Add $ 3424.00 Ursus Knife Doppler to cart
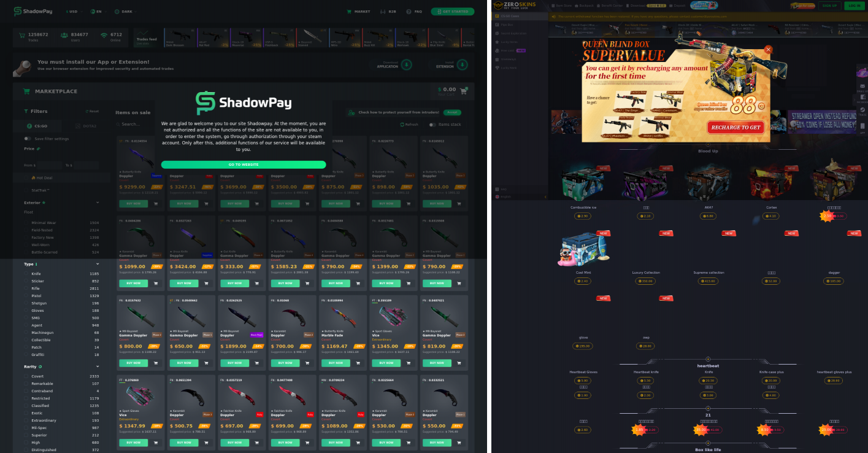Image resolution: width=868 pixels, height=453 pixels. point(205,284)
